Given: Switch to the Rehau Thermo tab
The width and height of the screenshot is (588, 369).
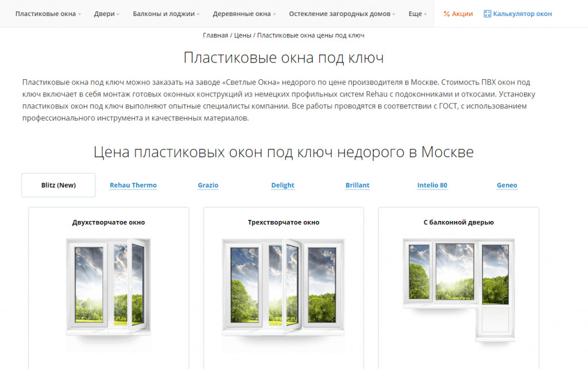Looking at the screenshot, I should pyautogui.click(x=133, y=185).
